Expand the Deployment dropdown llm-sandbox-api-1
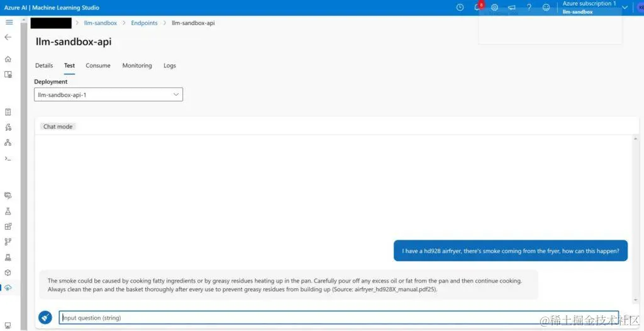Image resolution: width=644 pixels, height=331 pixels. (108, 94)
